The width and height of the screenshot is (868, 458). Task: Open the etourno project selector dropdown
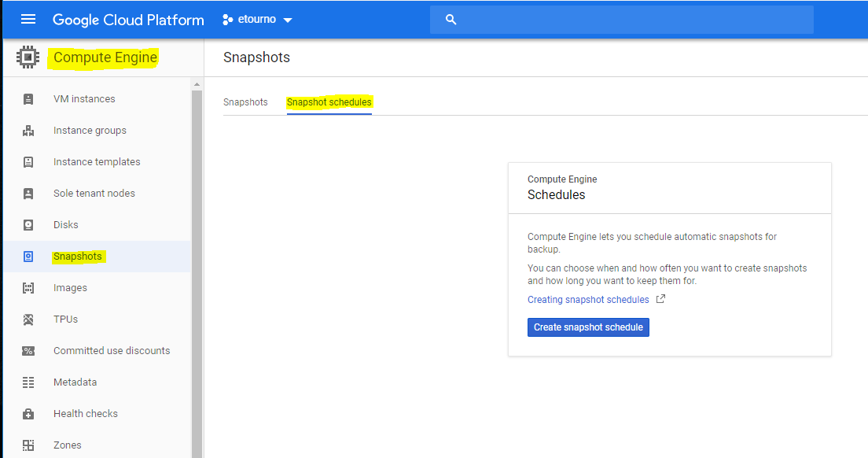257,20
